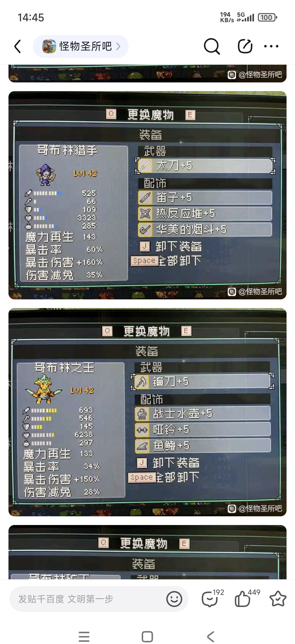Tap the chevron next to 怪物圣所吧
The height and width of the screenshot is (644, 295).
click(x=118, y=46)
